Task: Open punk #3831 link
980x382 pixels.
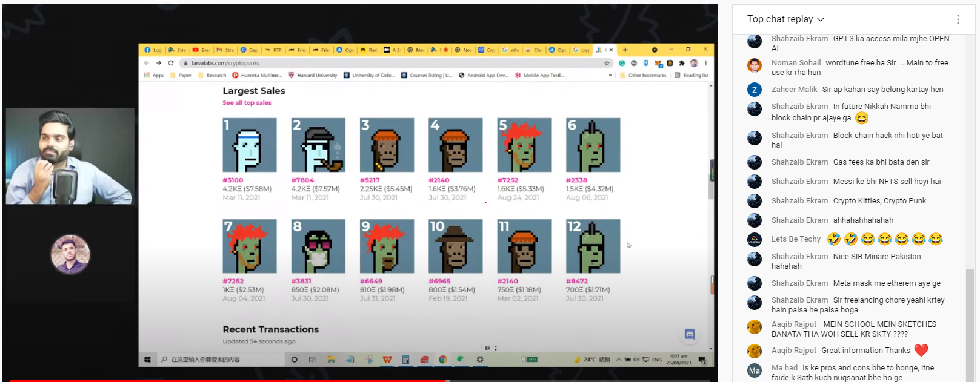Action: [301, 282]
